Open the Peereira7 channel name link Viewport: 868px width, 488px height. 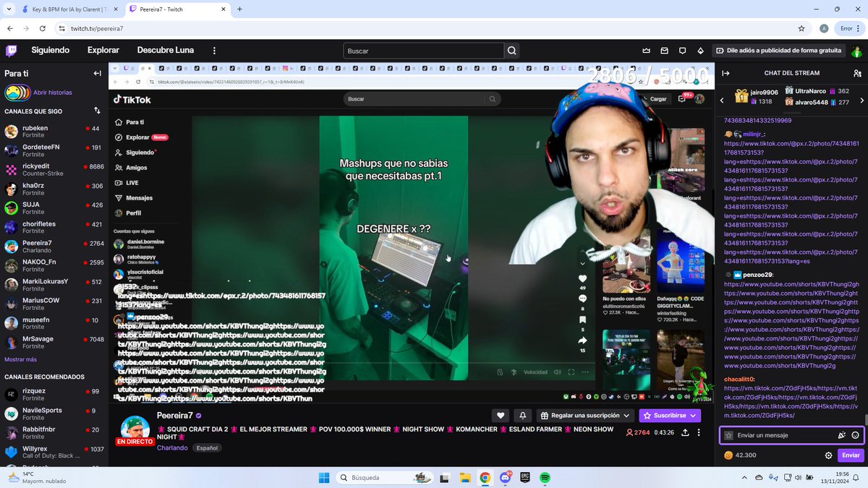[x=174, y=416]
